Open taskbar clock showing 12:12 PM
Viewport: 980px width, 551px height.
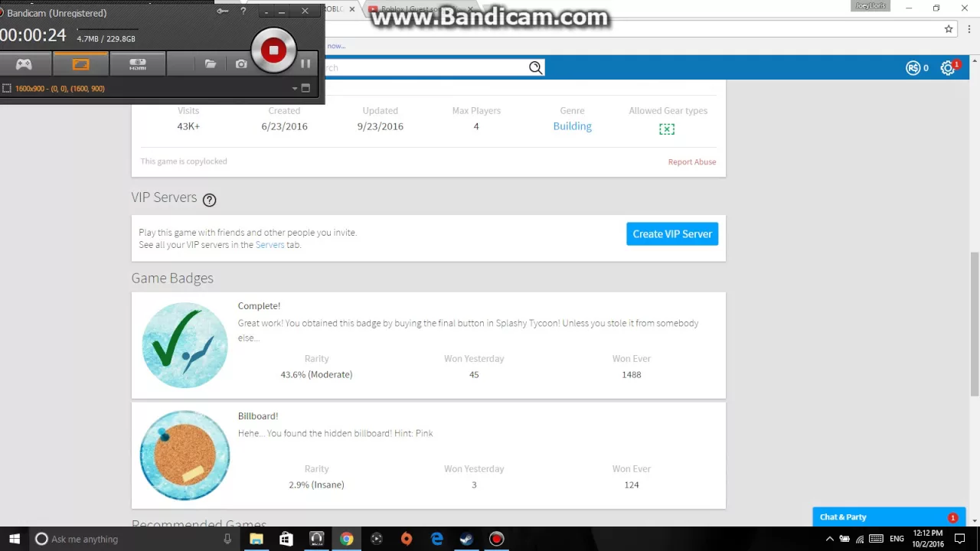coord(927,539)
